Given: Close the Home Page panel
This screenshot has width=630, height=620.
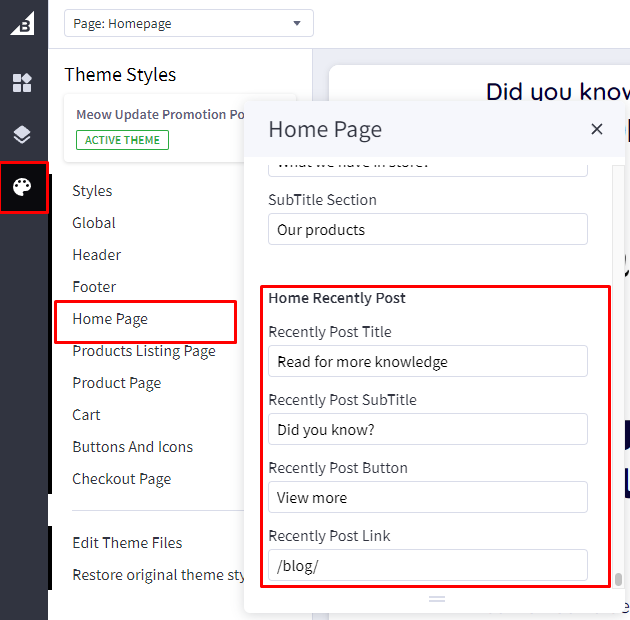Looking at the screenshot, I should 597,129.
